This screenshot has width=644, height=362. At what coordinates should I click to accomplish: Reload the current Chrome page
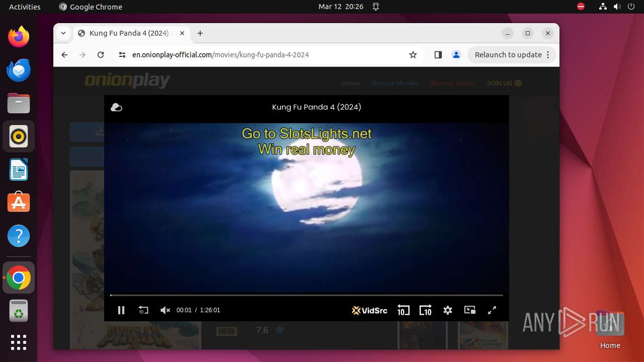click(101, 55)
